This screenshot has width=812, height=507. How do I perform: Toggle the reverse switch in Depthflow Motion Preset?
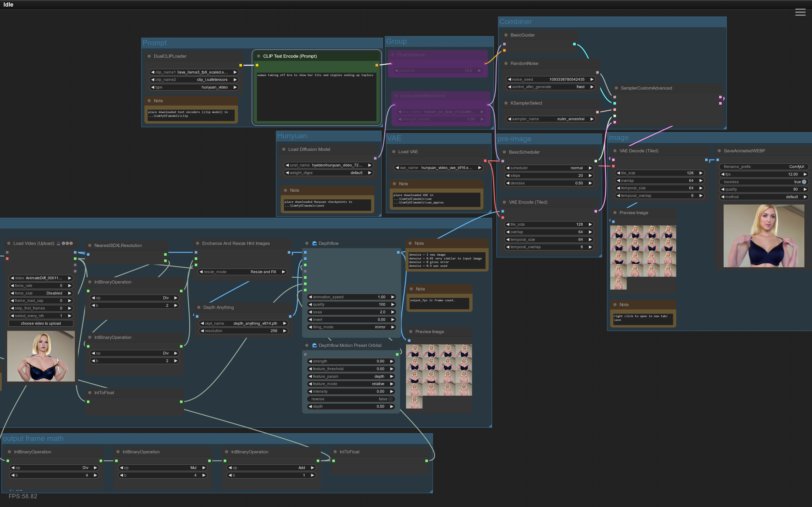coord(391,399)
